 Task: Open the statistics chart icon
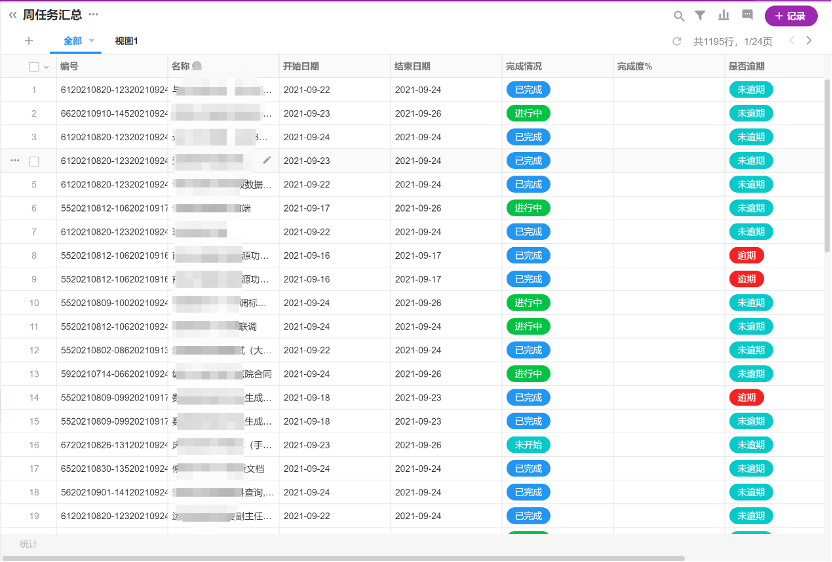724,16
